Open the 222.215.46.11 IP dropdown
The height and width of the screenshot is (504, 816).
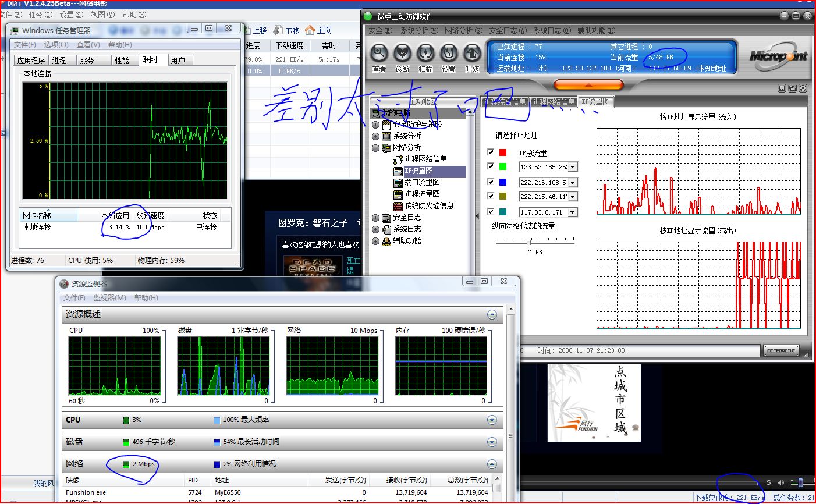click(573, 197)
